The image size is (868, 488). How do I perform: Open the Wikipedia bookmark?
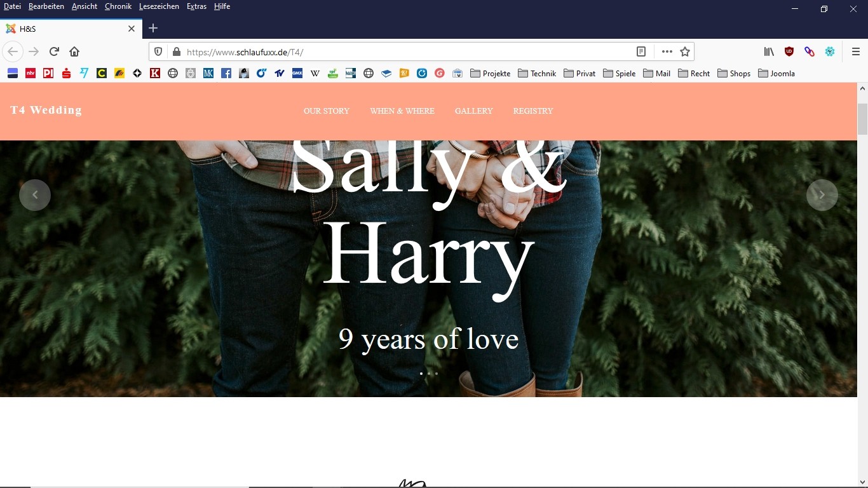pos(315,73)
